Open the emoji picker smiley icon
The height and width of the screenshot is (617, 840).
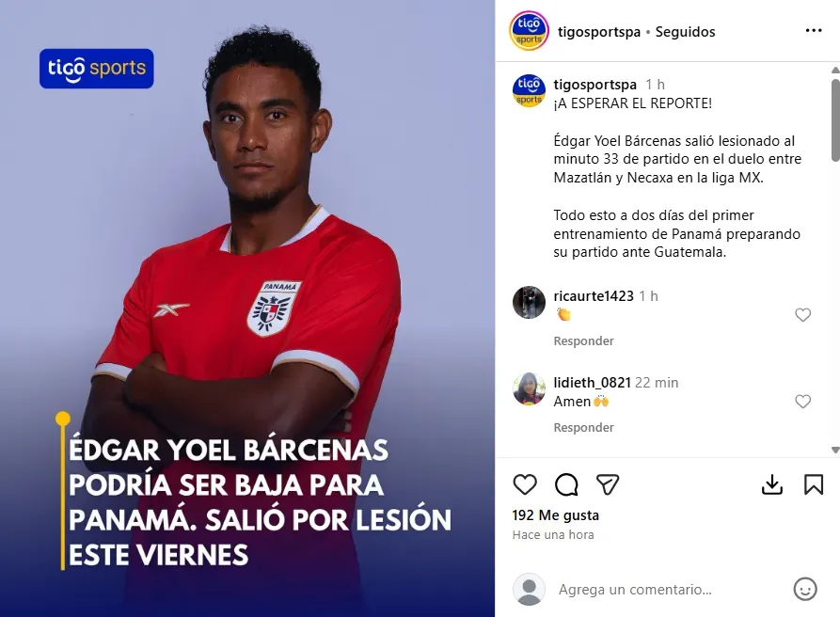point(804,589)
